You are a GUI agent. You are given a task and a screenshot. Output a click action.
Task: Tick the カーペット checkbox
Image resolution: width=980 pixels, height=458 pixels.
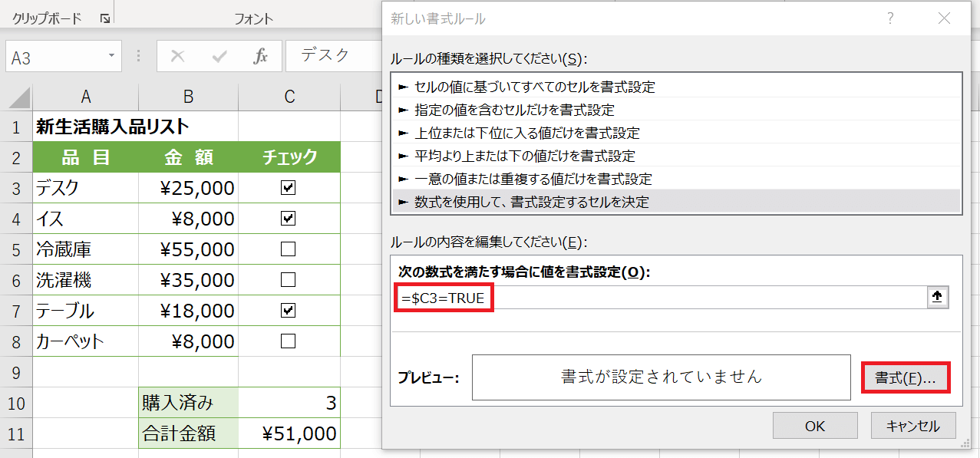(289, 341)
